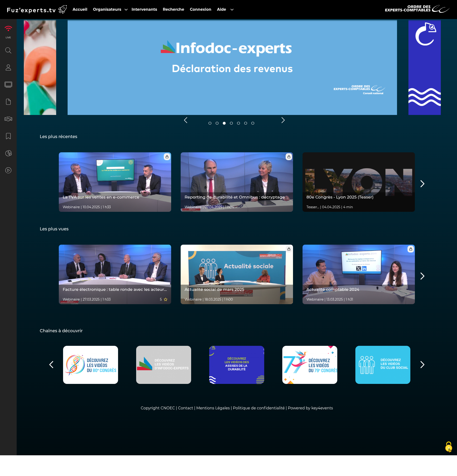Open the Infodoc-Experts videos channel
The width and height of the screenshot is (457, 476).
(164, 365)
